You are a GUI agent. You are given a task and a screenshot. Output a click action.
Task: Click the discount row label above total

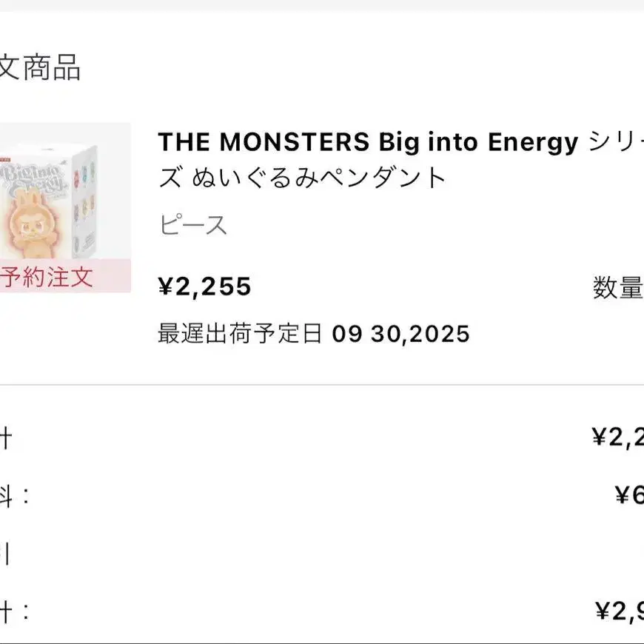tap(4, 554)
